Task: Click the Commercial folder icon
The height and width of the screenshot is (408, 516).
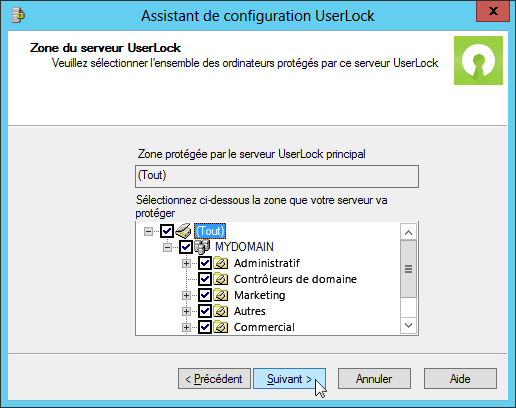Action: click(x=221, y=327)
